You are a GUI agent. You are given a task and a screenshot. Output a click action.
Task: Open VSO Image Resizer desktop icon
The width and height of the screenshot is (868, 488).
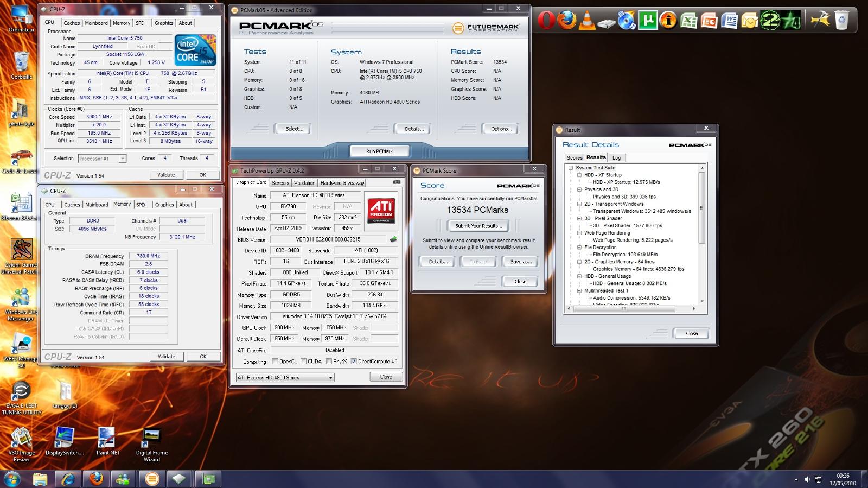(x=21, y=444)
